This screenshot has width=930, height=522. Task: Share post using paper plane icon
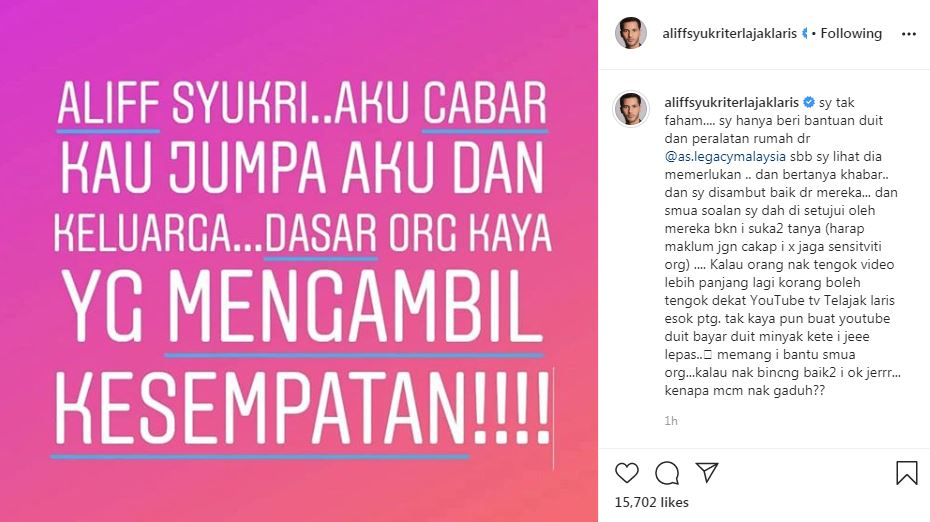(707, 472)
